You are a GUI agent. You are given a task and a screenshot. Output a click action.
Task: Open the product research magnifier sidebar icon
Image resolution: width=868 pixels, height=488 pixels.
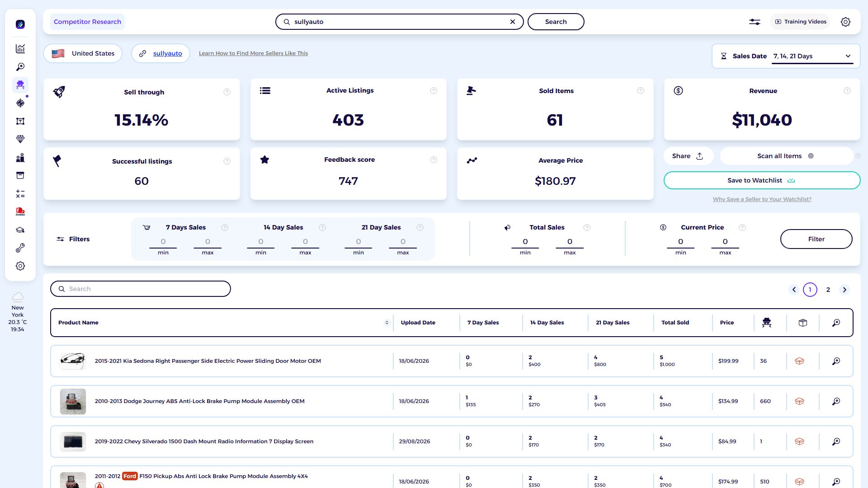pyautogui.click(x=20, y=67)
